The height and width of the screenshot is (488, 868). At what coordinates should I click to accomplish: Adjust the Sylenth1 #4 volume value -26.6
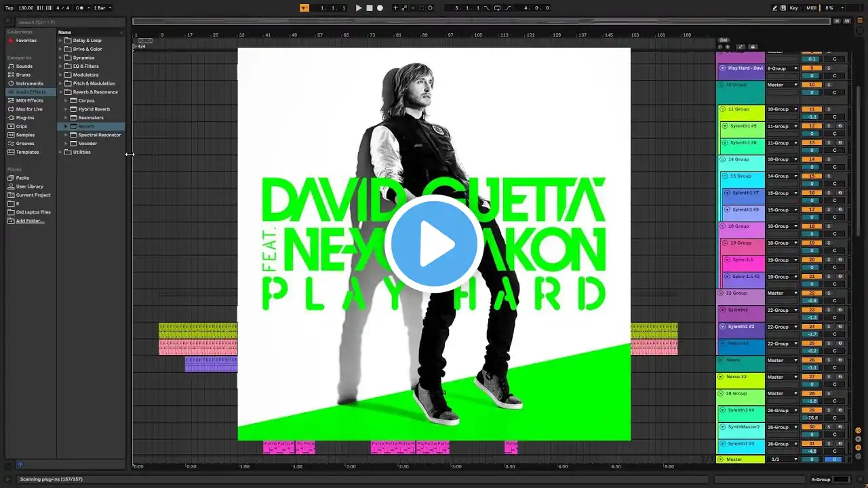(x=811, y=418)
